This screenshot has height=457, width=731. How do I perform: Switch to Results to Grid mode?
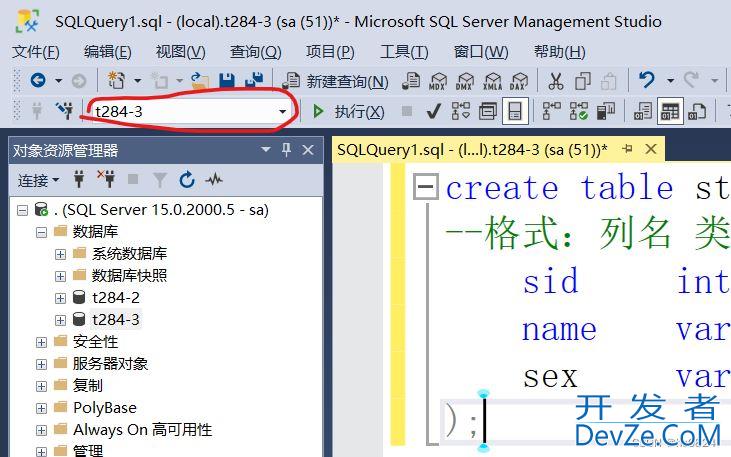[670, 111]
